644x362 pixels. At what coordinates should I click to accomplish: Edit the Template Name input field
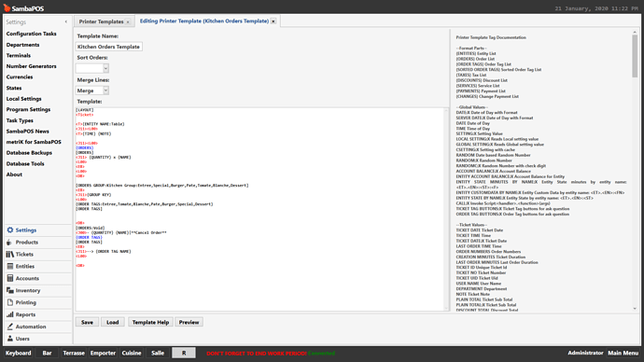point(109,47)
